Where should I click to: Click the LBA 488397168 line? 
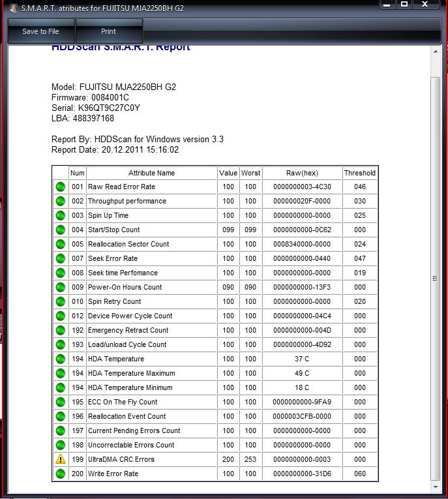click(x=83, y=118)
